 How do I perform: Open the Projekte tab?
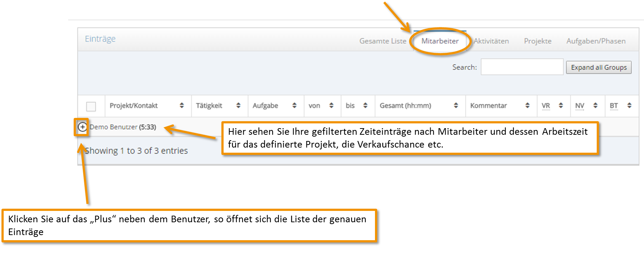(538, 41)
